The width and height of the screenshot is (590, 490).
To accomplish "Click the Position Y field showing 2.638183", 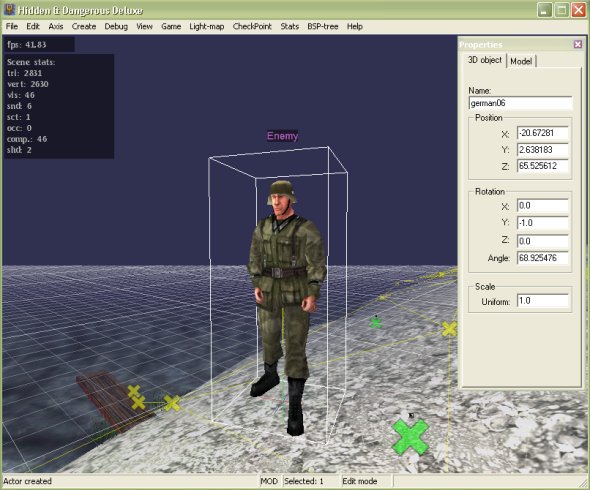I will click(x=542, y=150).
